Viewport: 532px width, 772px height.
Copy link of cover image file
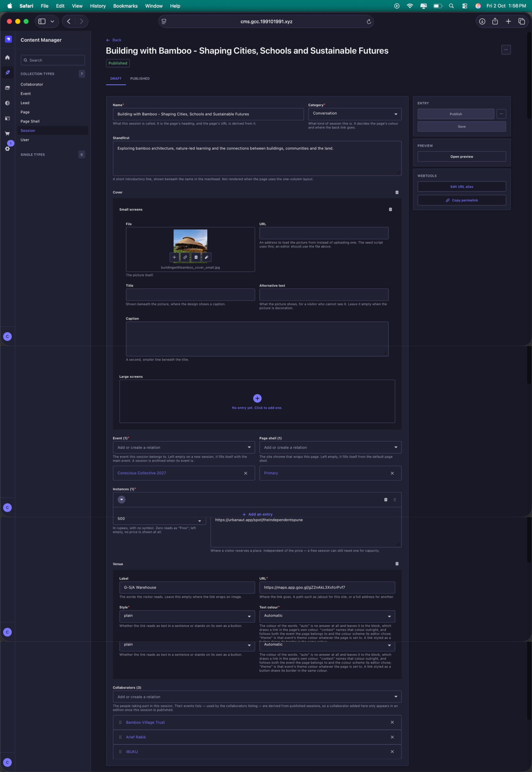click(x=185, y=257)
